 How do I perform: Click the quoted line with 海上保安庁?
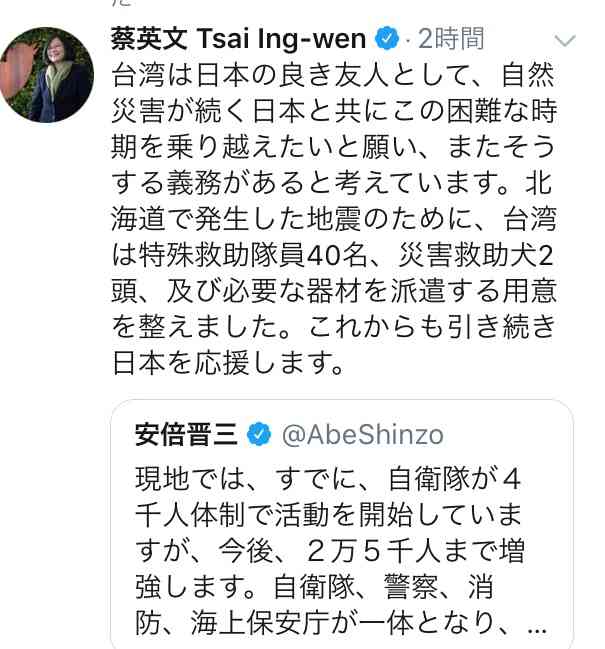pyautogui.click(x=341, y=623)
